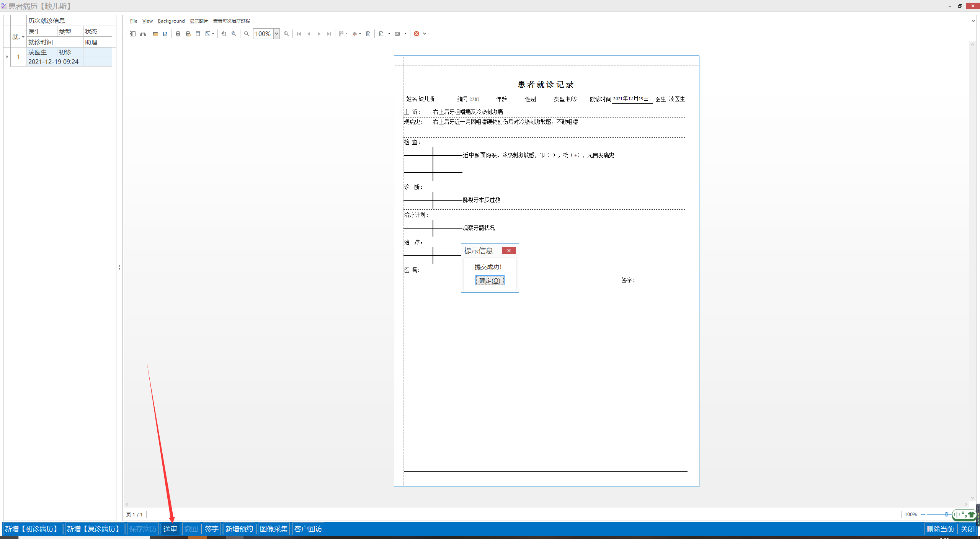
Task: Select the 2021-12-19 09:24 visit time cell
Action: pos(55,62)
